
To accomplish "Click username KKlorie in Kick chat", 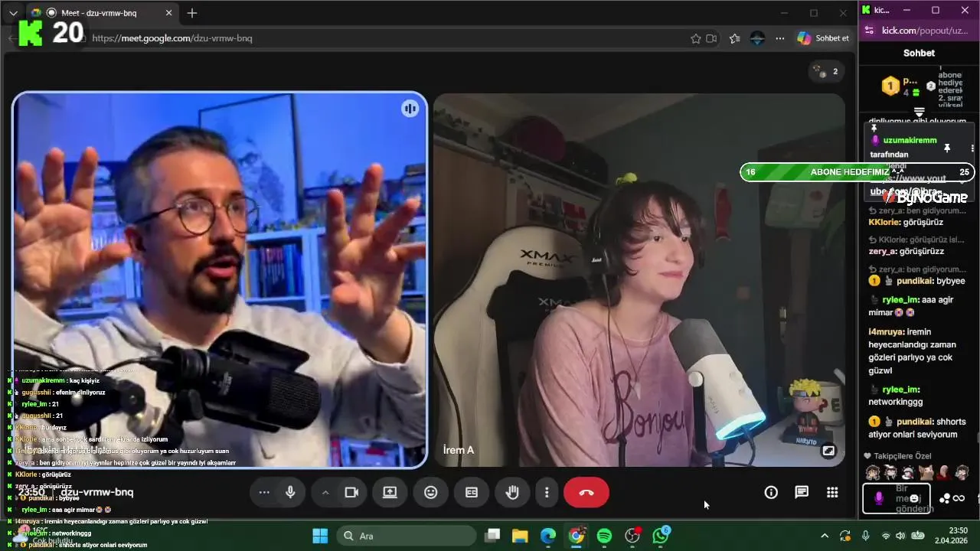I will (x=884, y=222).
